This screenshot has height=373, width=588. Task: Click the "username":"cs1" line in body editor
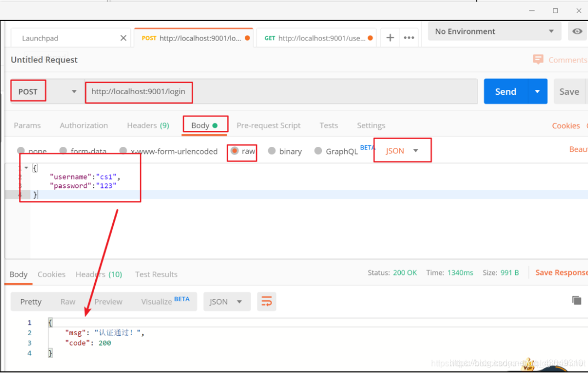85,177
